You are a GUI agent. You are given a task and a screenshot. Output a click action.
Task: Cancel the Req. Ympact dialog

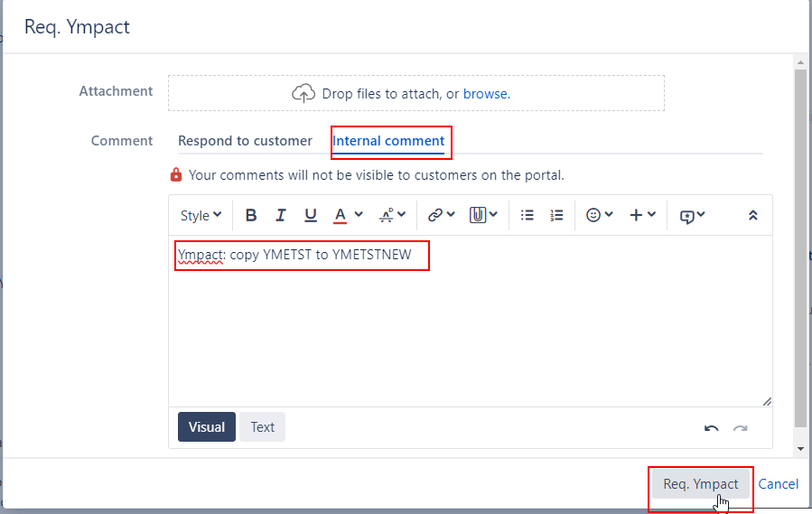(x=779, y=484)
